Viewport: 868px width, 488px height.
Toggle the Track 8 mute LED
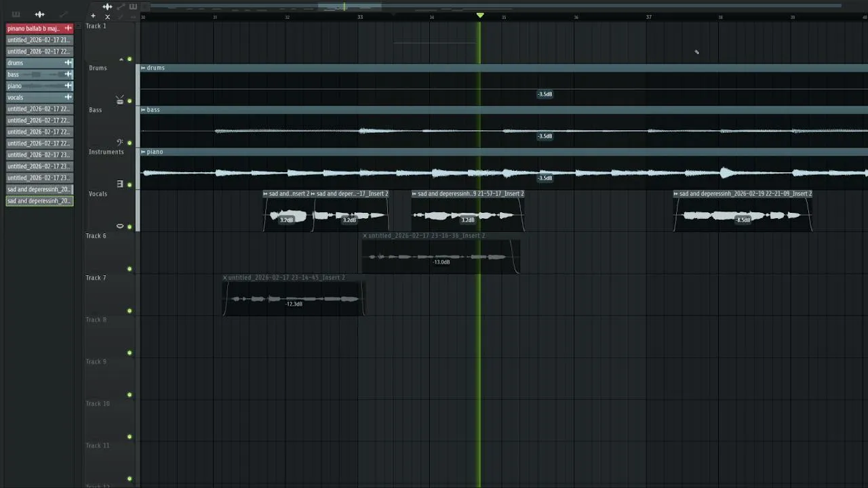(x=130, y=353)
